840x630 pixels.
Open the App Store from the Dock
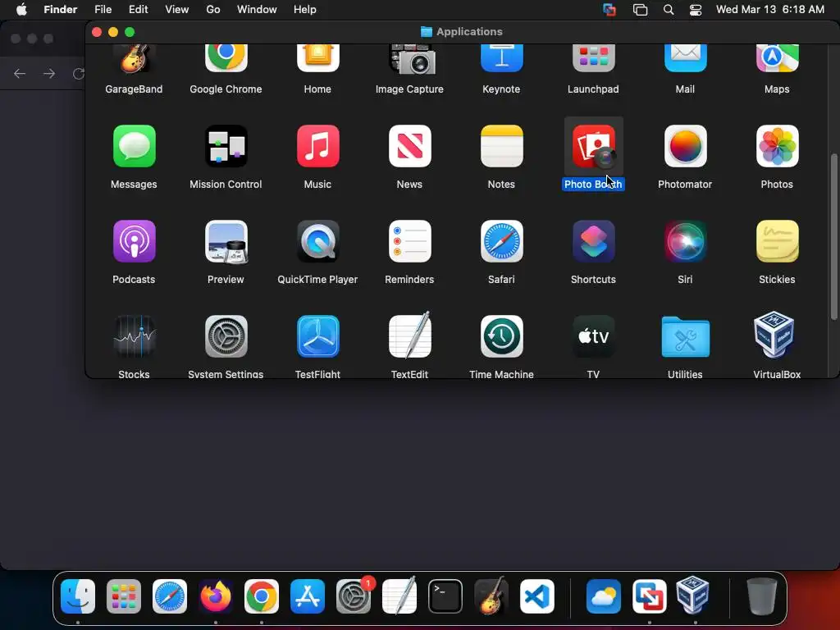pyautogui.click(x=308, y=596)
